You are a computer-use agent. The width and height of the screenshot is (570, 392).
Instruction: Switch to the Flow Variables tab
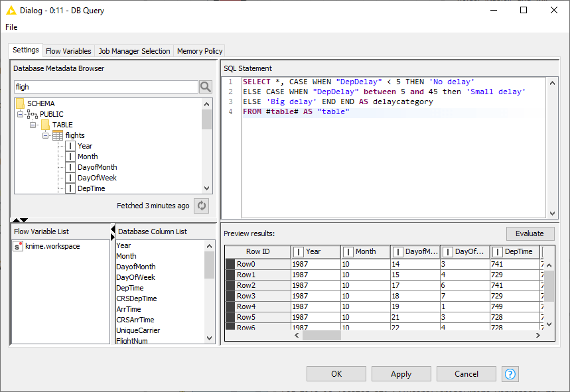pyautogui.click(x=68, y=50)
